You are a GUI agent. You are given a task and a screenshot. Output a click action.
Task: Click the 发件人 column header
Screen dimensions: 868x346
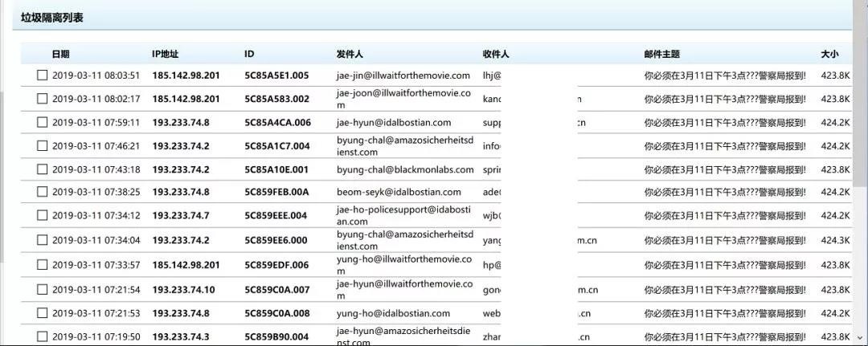(350, 54)
